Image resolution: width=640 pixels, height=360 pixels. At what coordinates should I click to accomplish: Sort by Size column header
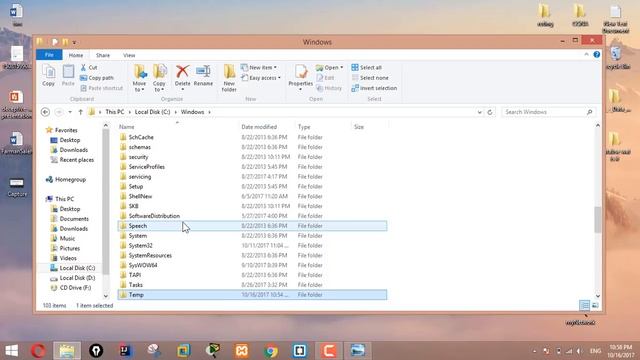pyautogui.click(x=369, y=127)
